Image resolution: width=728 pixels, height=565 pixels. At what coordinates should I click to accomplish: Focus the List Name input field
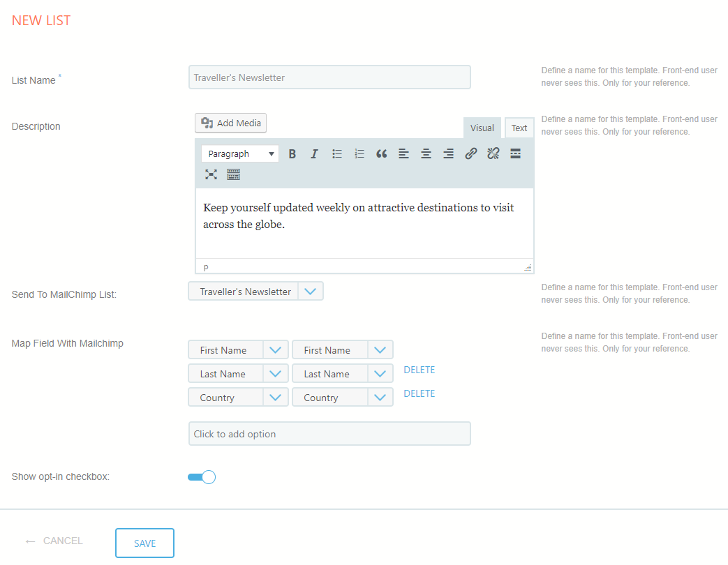pyautogui.click(x=329, y=77)
